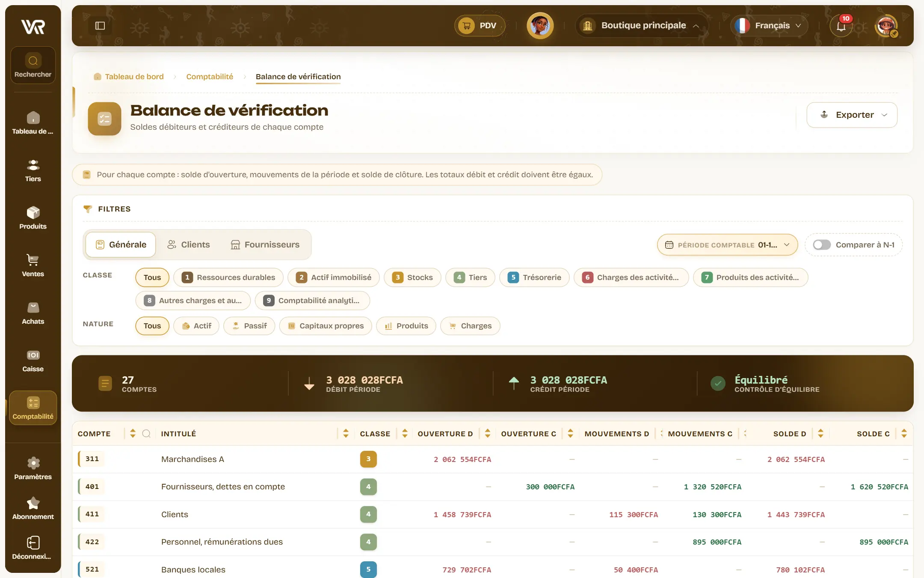The image size is (924, 578).
Task: Open the PDV point-of-sale button
Action: click(x=480, y=26)
